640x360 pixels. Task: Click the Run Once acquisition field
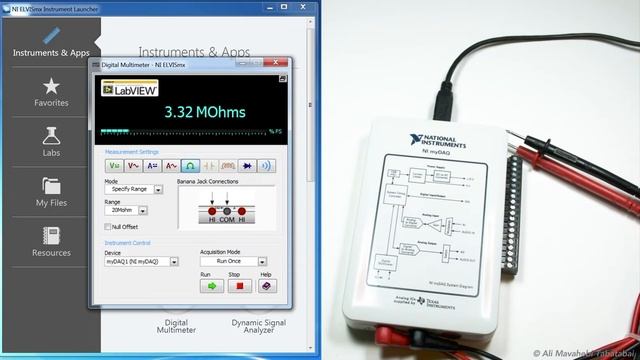(x=229, y=261)
